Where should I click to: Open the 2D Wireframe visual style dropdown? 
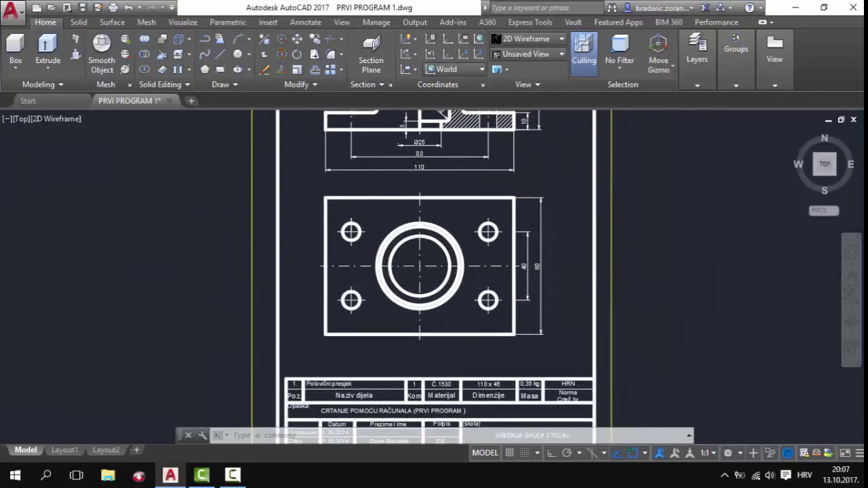pos(528,39)
